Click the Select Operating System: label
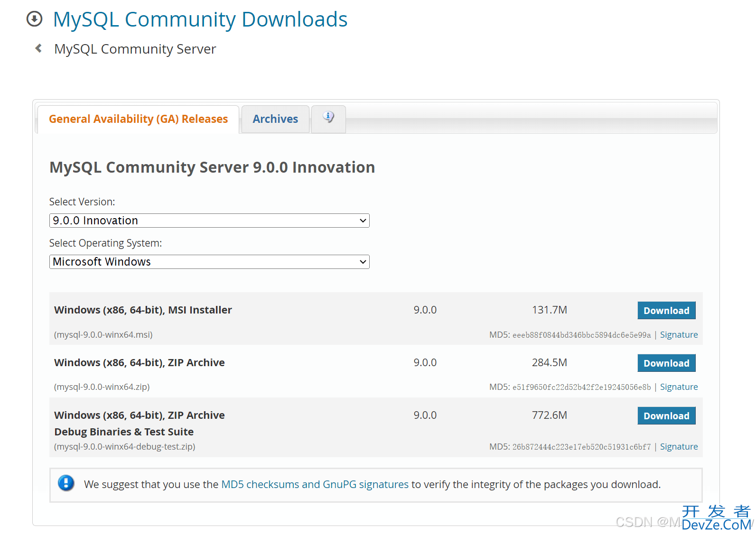Viewport: 756px width, 535px height. tap(105, 243)
